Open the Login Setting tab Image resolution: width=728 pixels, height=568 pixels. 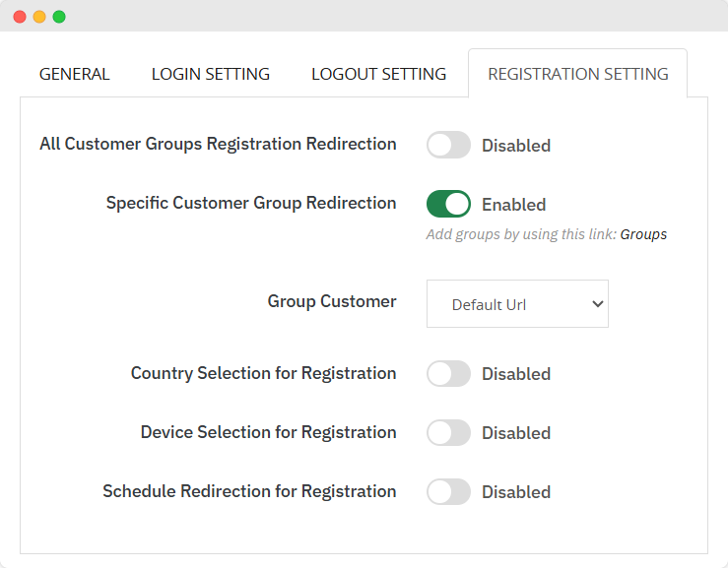(210, 74)
